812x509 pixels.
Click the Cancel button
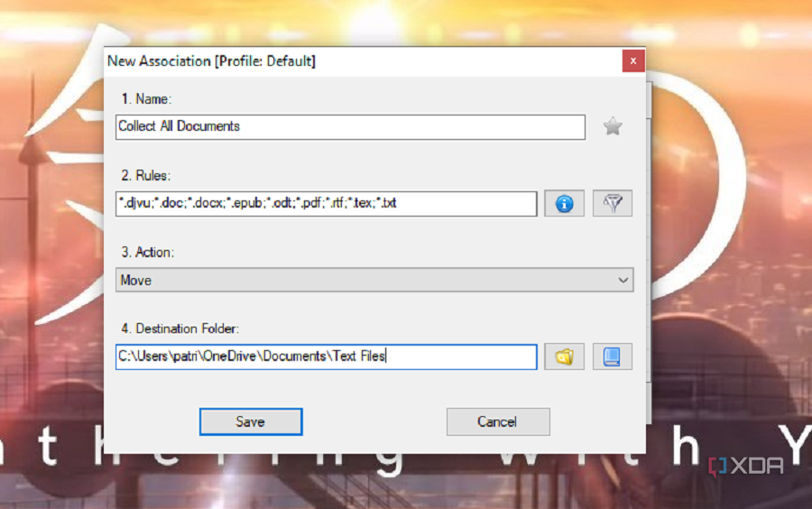point(498,421)
